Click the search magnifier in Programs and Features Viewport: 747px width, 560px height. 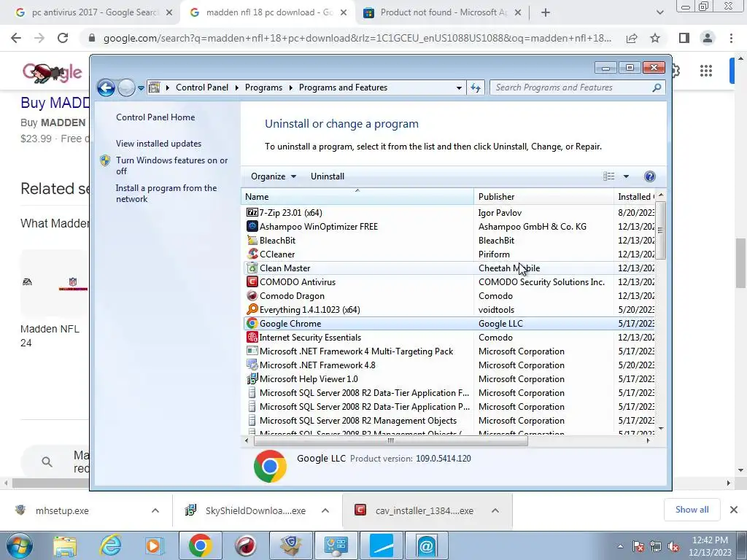coord(657,87)
